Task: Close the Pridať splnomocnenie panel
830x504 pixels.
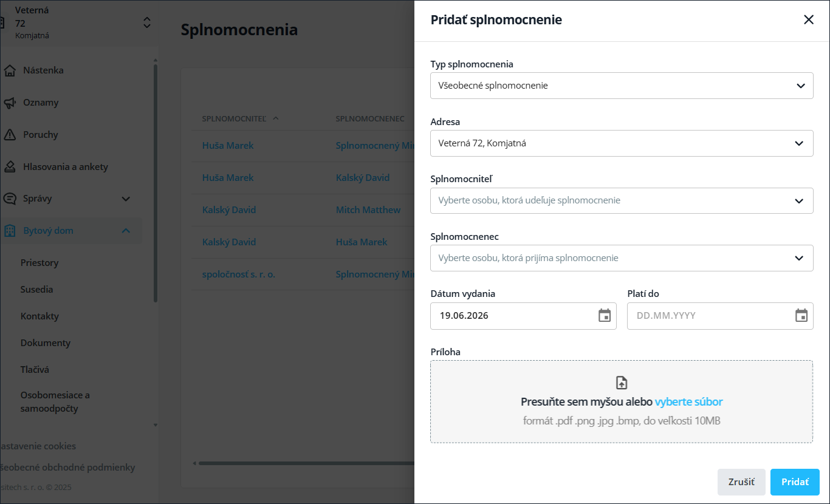Action: click(809, 19)
